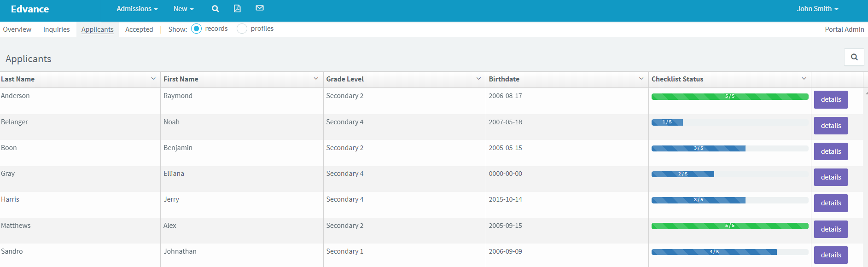Click the PDF document icon in navbar
Viewport: 868px width, 267px height.
point(237,8)
